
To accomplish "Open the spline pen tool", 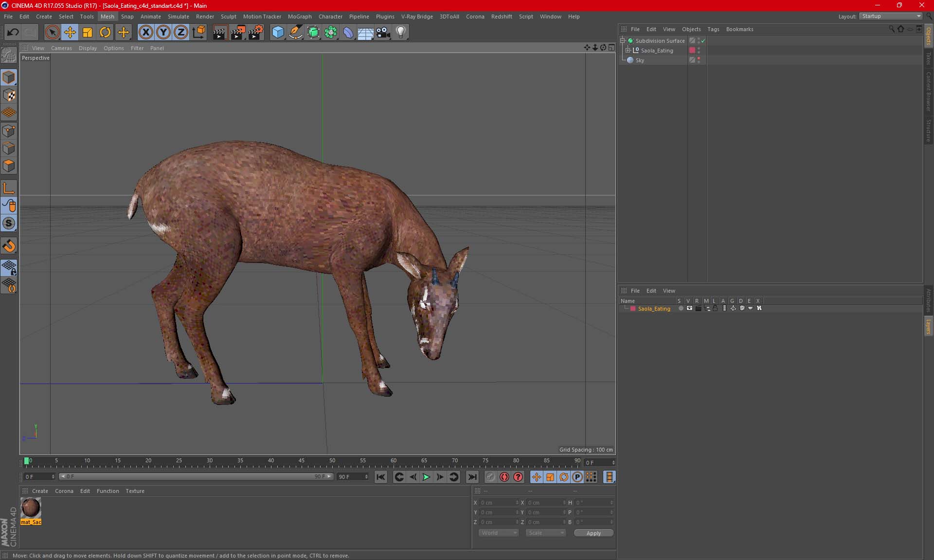I will (296, 33).
